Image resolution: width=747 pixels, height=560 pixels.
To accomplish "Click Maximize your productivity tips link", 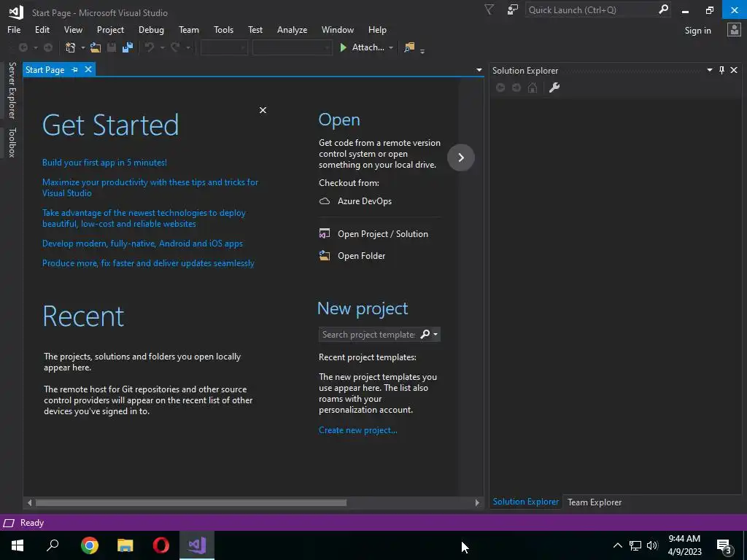I will 150,187.
